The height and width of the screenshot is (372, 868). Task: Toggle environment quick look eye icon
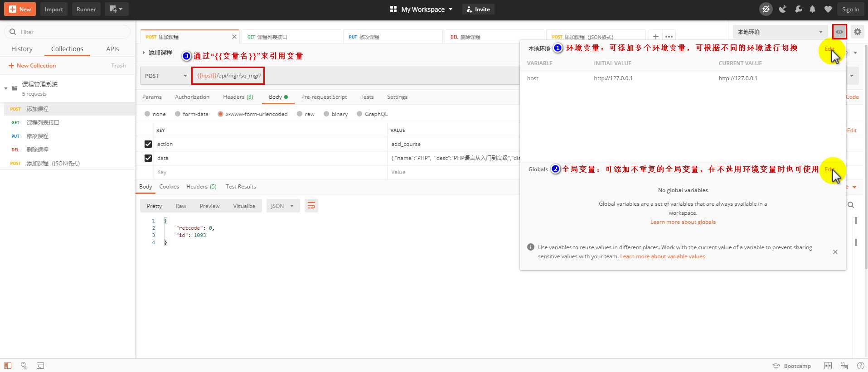839,32
